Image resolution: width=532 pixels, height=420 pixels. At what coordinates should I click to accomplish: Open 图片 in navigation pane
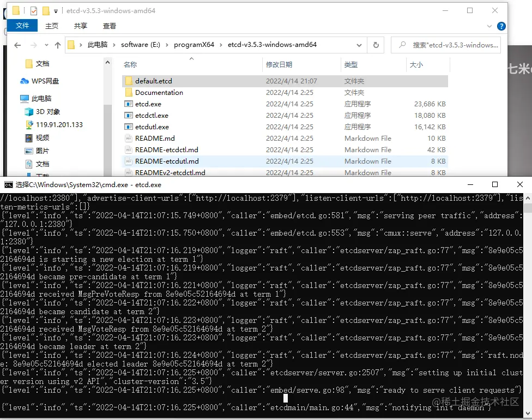point(37,151)
